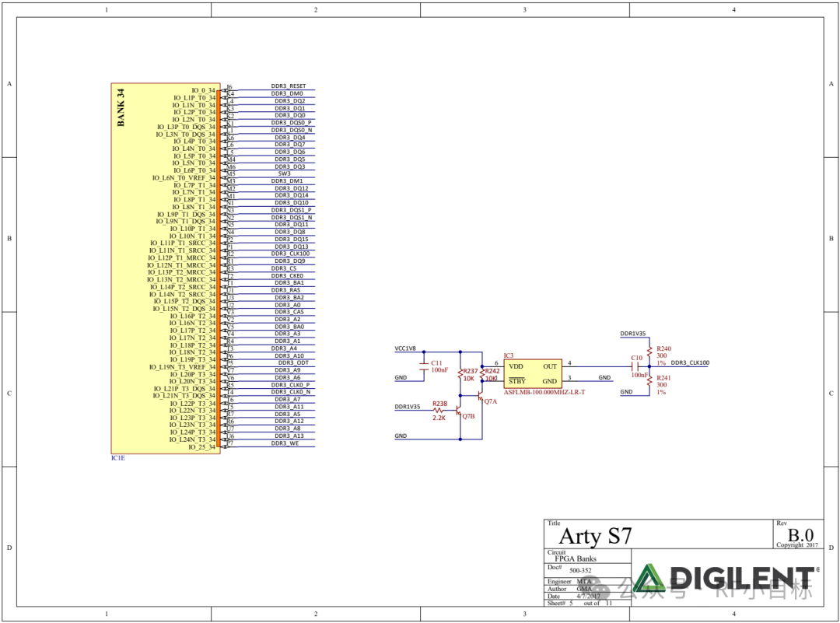Click the 'IC1E' designator under the FPGA block
Image resolution: width=840 pixels, height=623 pixels.
coord(118,458)
